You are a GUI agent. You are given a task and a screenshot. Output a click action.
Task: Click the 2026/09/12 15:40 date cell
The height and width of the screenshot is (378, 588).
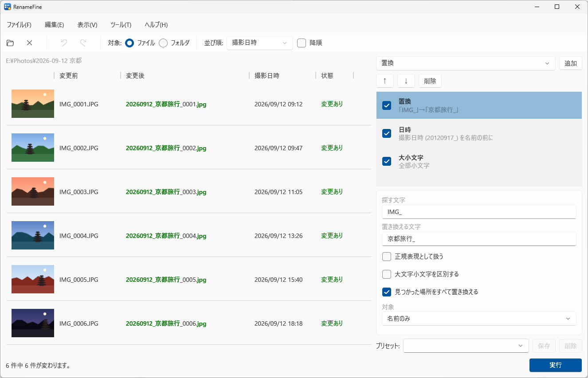click(x=278, y=280)
